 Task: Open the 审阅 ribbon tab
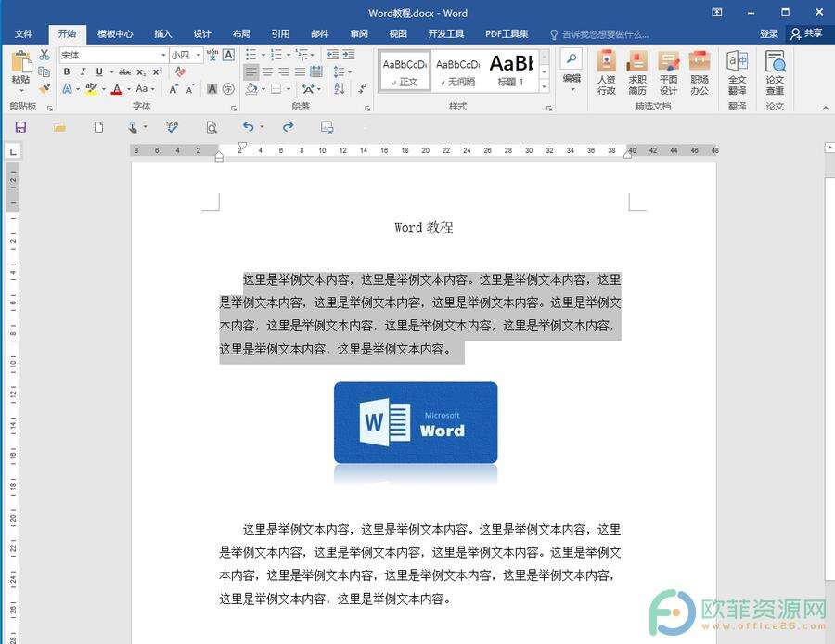(359, 33)
